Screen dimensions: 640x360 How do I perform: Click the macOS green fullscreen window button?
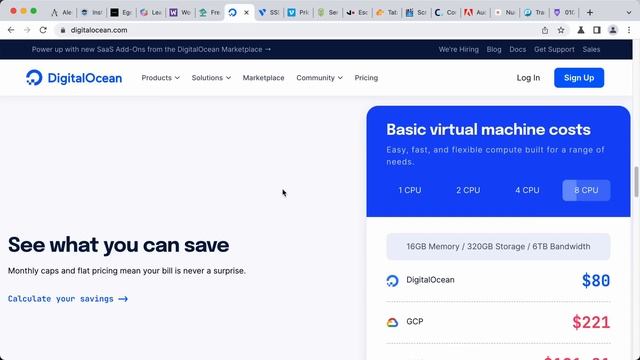coord(34,11)
